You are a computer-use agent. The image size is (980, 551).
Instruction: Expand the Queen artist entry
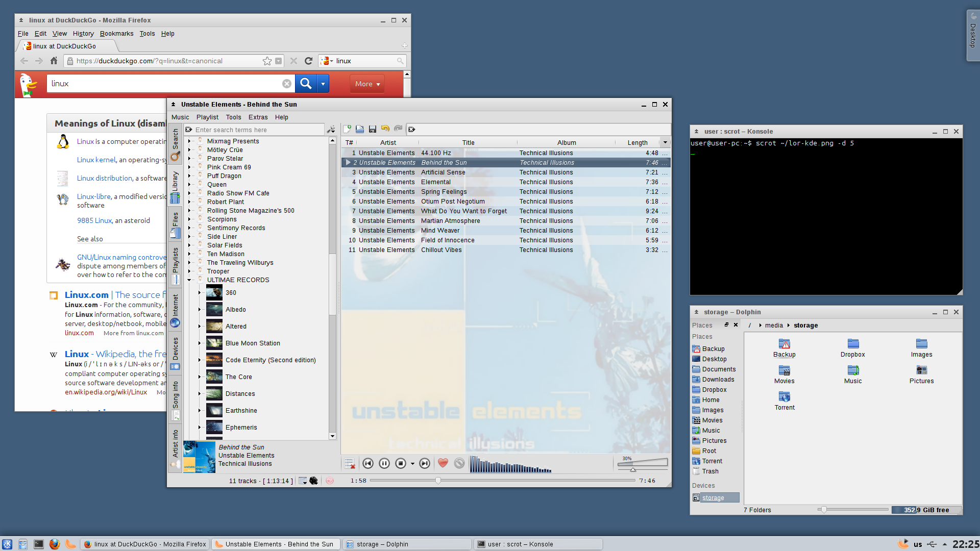pos(189,185)
